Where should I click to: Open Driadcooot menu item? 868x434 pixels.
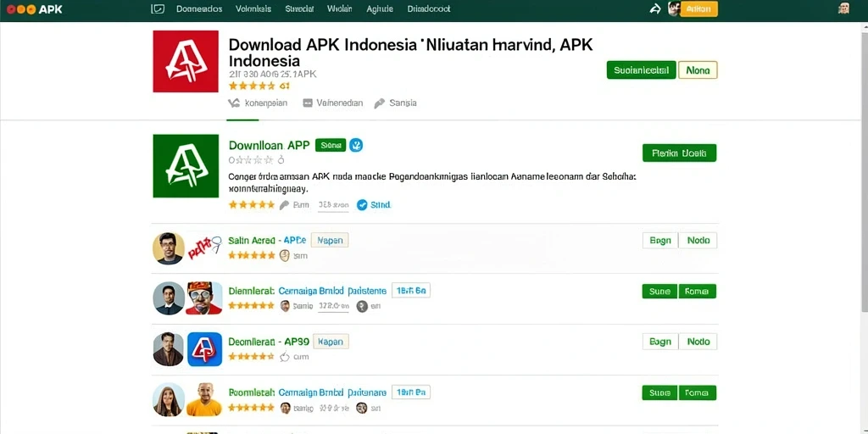click(x=428, y=8)
